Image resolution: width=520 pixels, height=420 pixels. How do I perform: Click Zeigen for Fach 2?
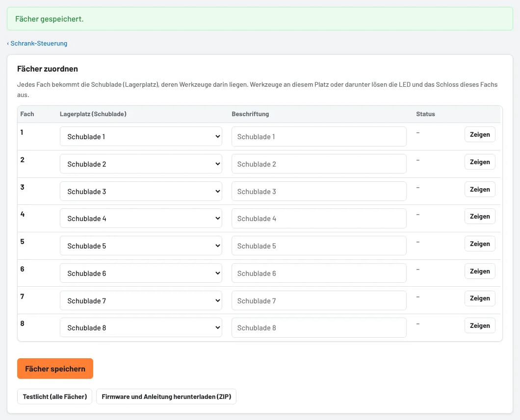(x=480, y=162)
